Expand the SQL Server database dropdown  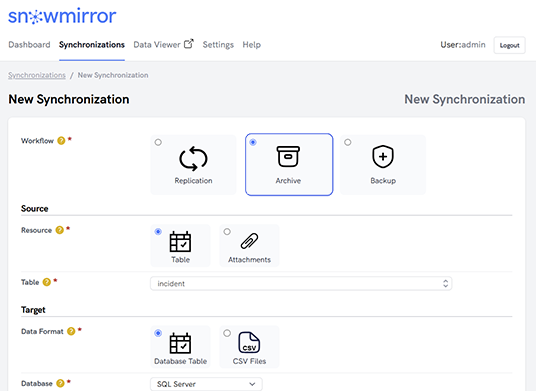[206, 384]
